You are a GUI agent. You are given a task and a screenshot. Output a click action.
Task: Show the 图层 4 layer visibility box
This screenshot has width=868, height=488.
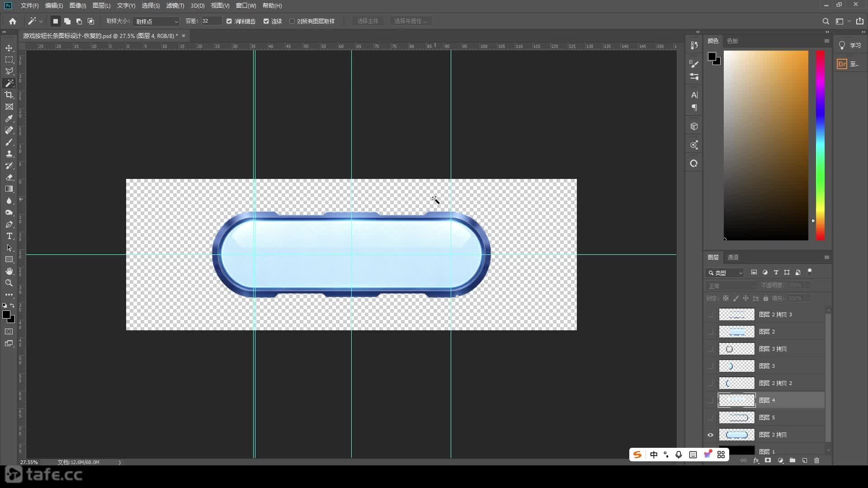click(x=710, y=400)
